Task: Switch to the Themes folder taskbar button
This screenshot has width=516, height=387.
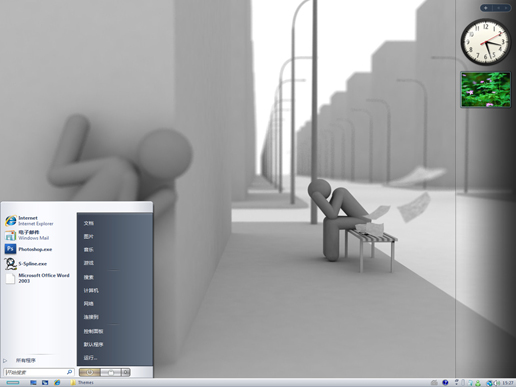Action: tap(82, 382)
